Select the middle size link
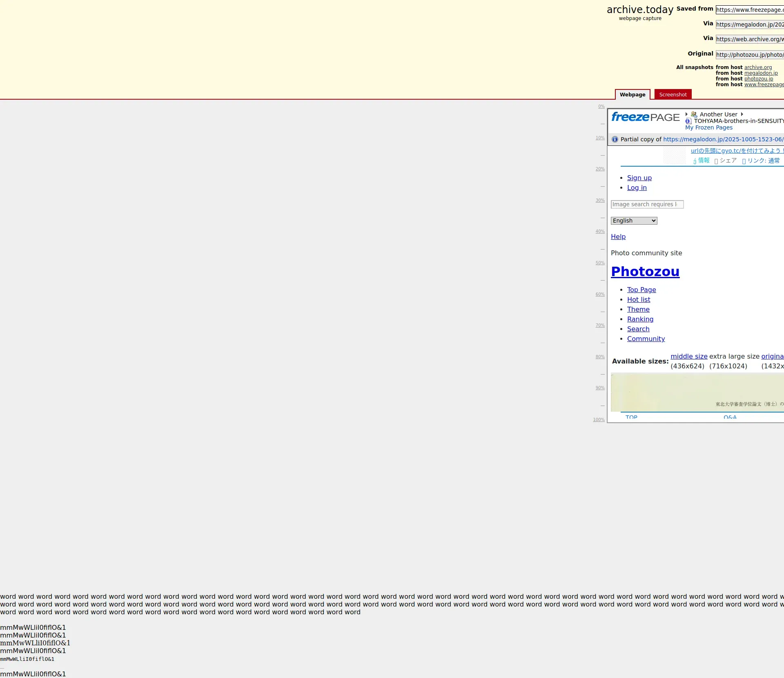The image size is (784, 678). coord(689,356)
